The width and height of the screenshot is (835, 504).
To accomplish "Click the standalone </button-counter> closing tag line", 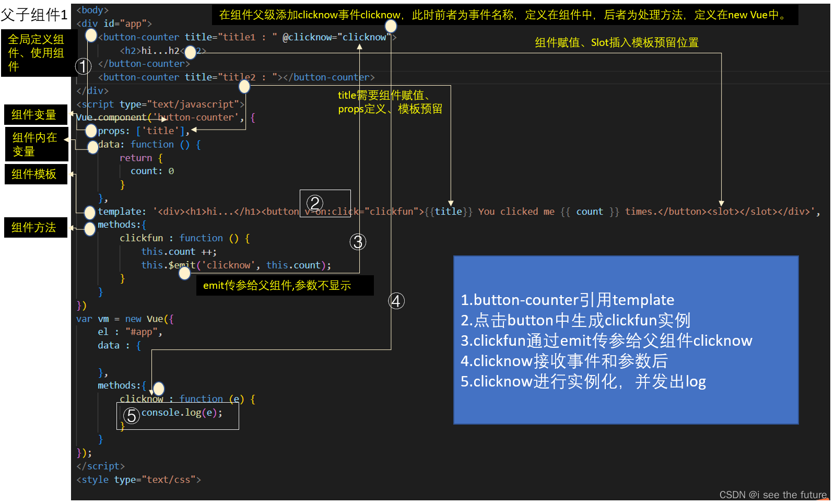I will 144,64.
